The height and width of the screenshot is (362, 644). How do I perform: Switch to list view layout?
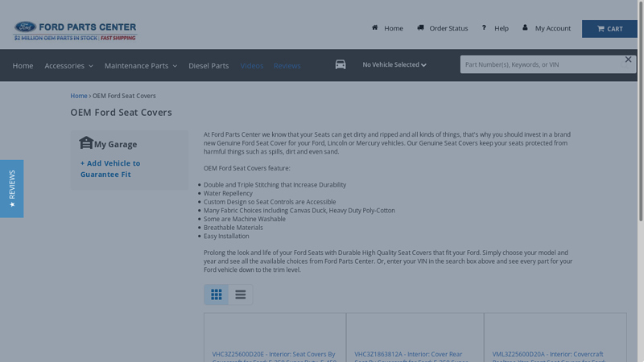[241, 295]
